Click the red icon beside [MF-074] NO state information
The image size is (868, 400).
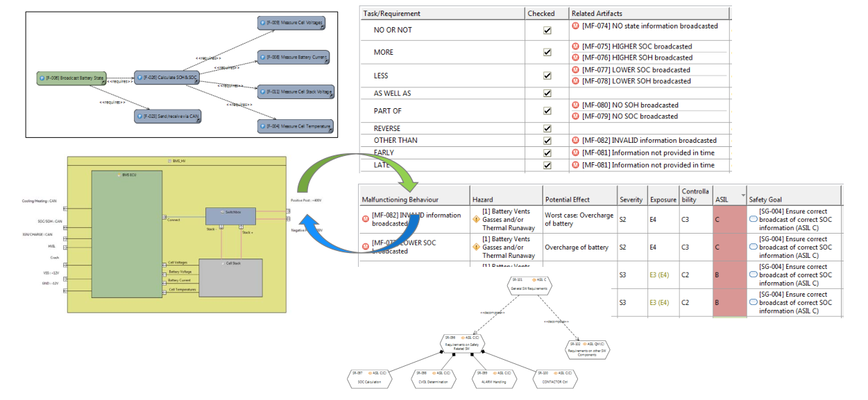tap(575, 26)
